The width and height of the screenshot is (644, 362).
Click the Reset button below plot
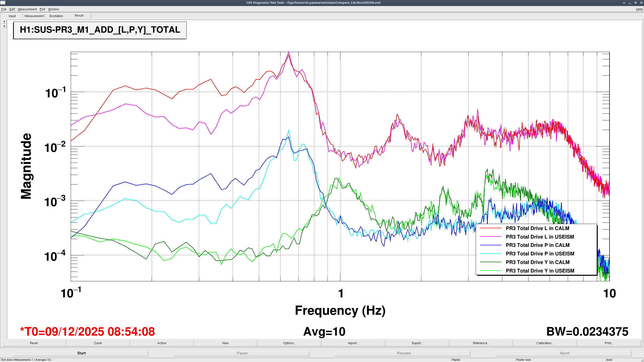(34, 343)
